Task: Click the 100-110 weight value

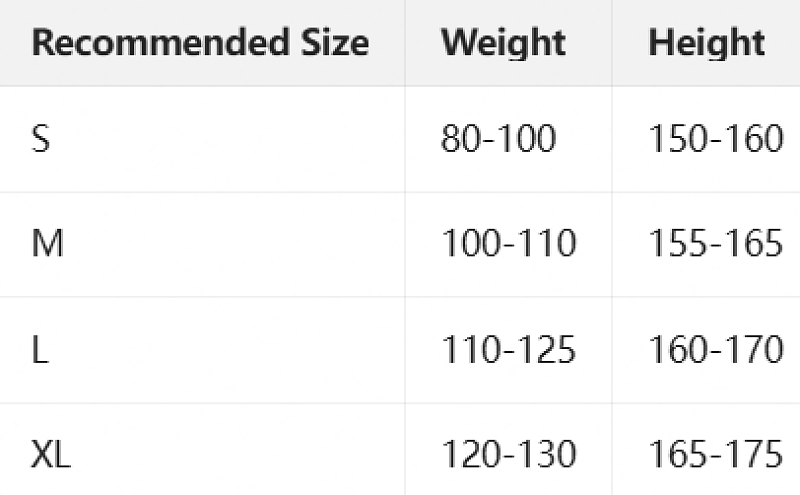Action: pyautogui.click(x=509, y=243)
